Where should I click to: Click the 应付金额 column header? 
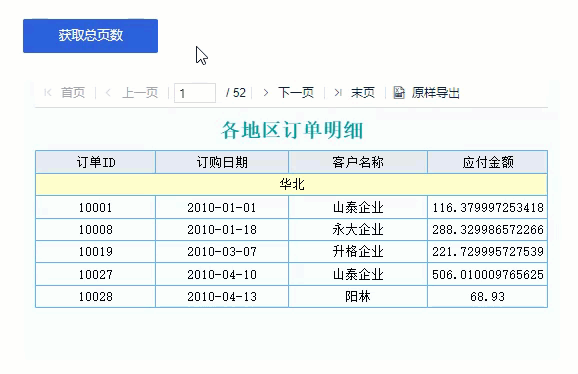[x=488, y=162]
